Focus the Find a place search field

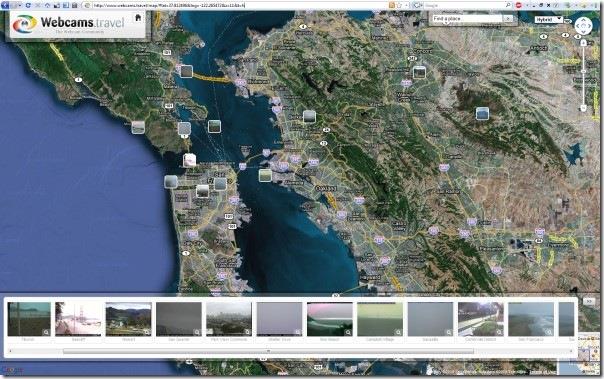(467, 18)
